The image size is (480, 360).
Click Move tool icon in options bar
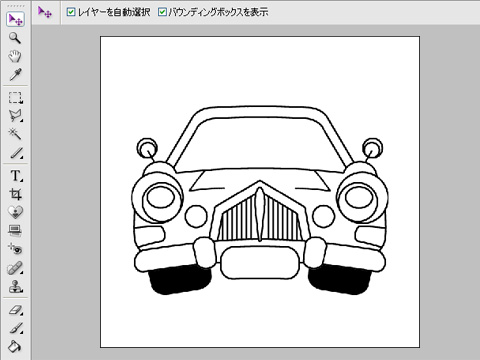45,12
